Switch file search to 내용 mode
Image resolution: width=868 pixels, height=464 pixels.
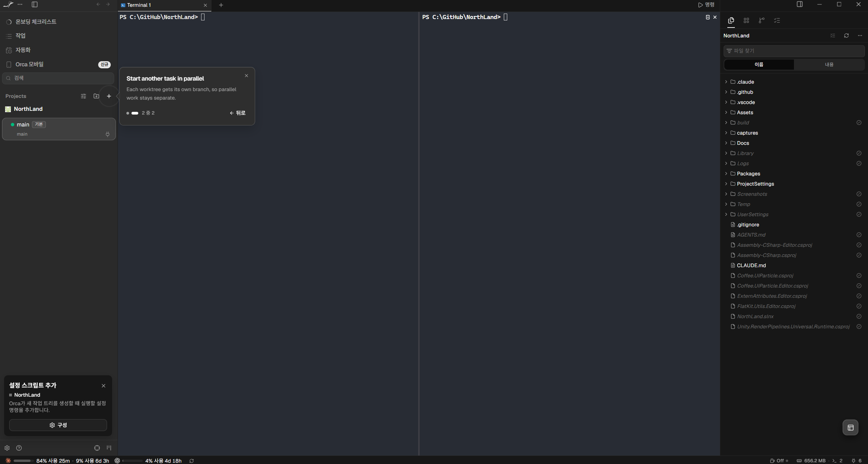pyautogui.click(x=829, y=65)
